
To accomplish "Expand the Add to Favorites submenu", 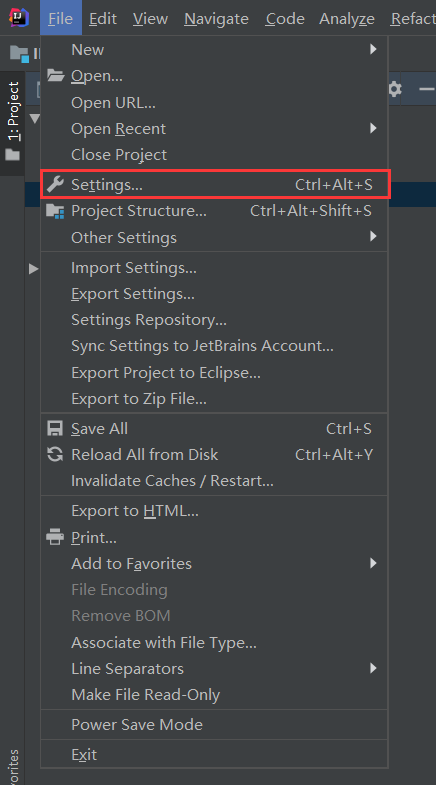I will coord(214,564).
